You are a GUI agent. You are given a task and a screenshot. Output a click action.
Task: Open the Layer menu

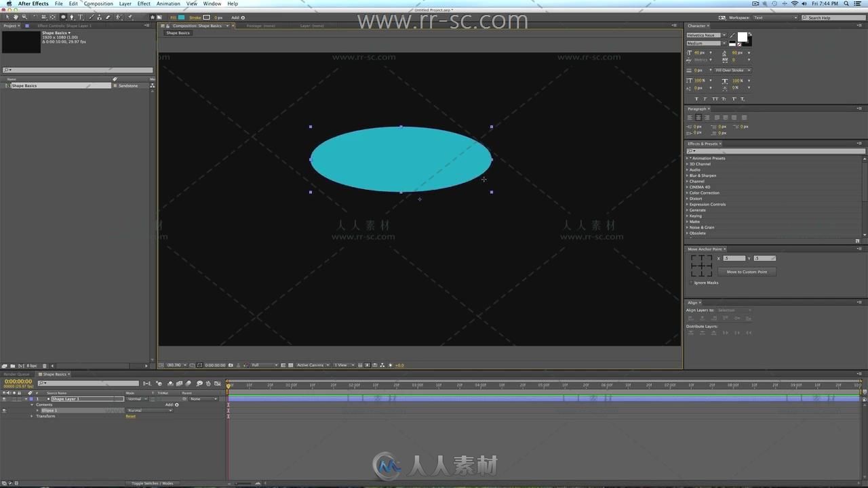(x=125, y=3)
